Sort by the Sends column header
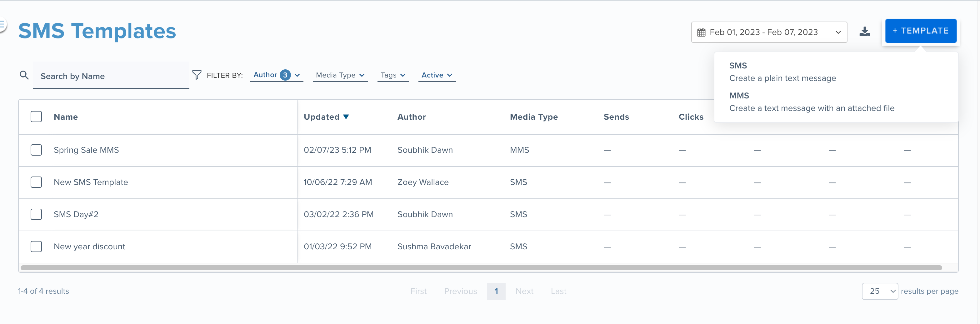This screenshot has height=324, width=980. click(x=616, y=117)
